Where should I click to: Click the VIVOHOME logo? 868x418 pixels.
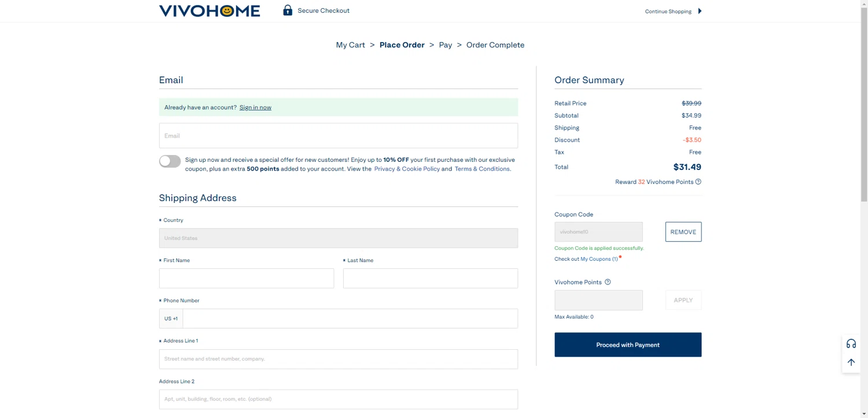click(x=209, y=10)
